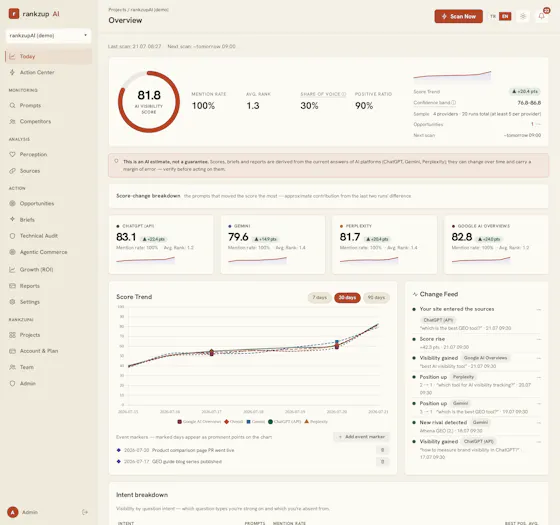Click the Briefs sparkle icon
This screenshot has height=525, width=560.
point(12,219)
